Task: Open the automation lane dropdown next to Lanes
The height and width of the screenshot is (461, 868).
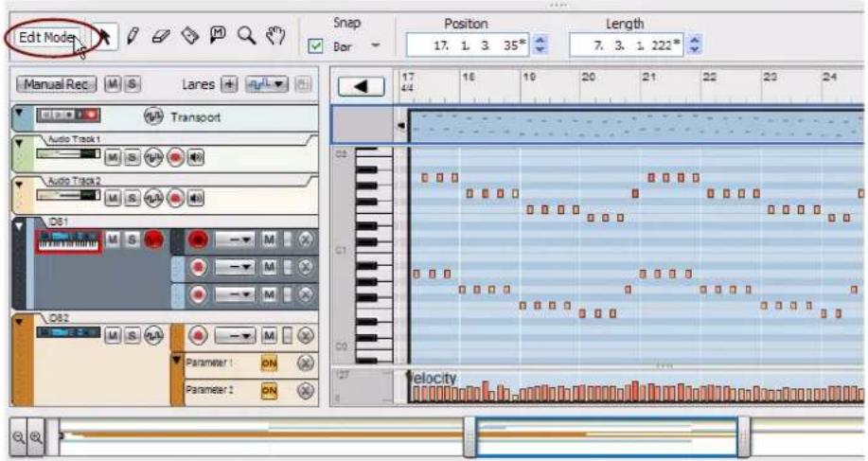Action: click(x=266, y=84)
